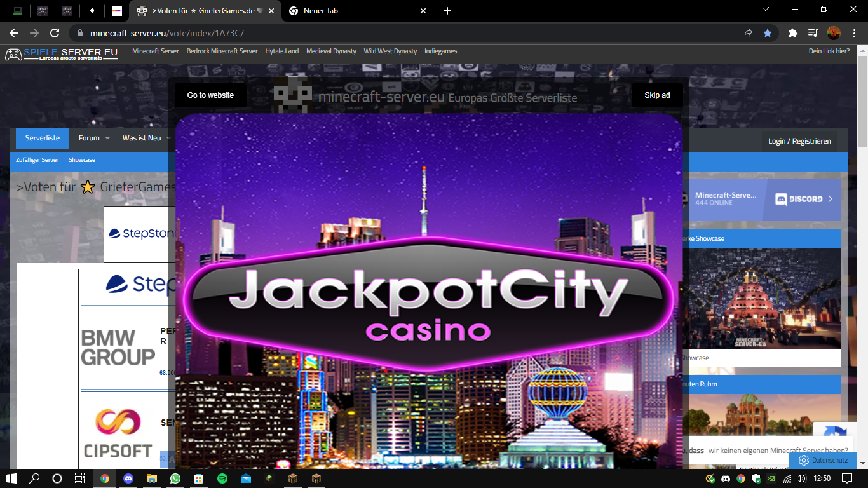
Task: Expand the tab search chevron
Action: coord(766,10)
